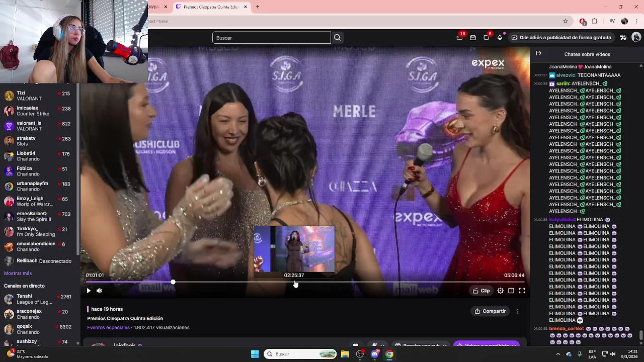Enter fullscreen video mode
644x362 pixels.
[x=522, y=291]
